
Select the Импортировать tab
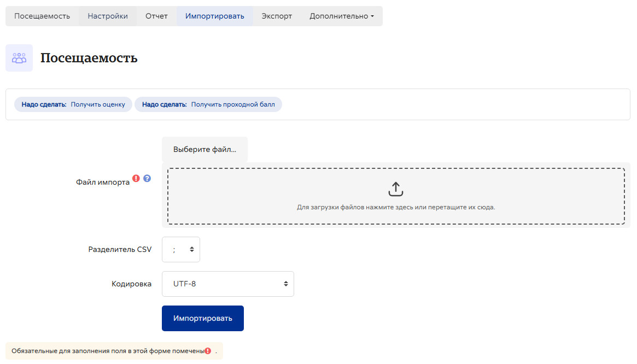[214, 16]
